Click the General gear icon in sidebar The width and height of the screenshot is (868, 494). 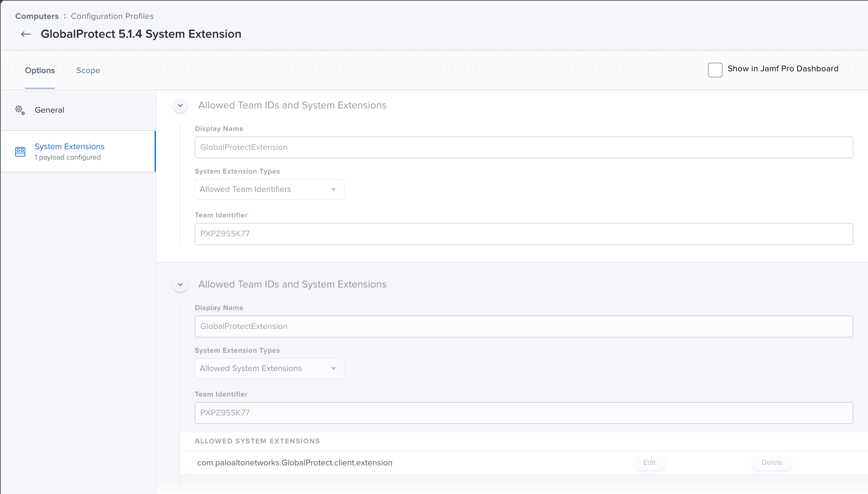coord(20,110)
